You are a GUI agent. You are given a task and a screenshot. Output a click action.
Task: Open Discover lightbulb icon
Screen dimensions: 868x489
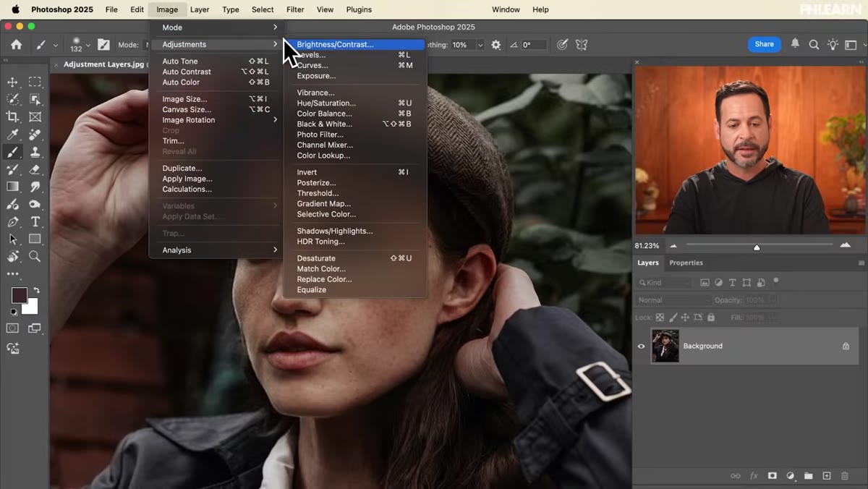click(833, 45)
